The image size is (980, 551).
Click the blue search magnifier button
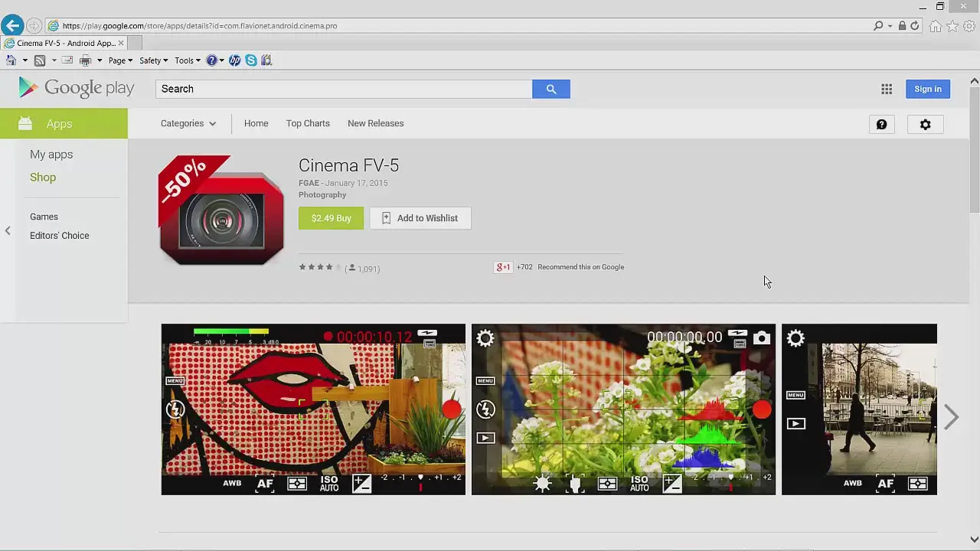coord(551,89)
